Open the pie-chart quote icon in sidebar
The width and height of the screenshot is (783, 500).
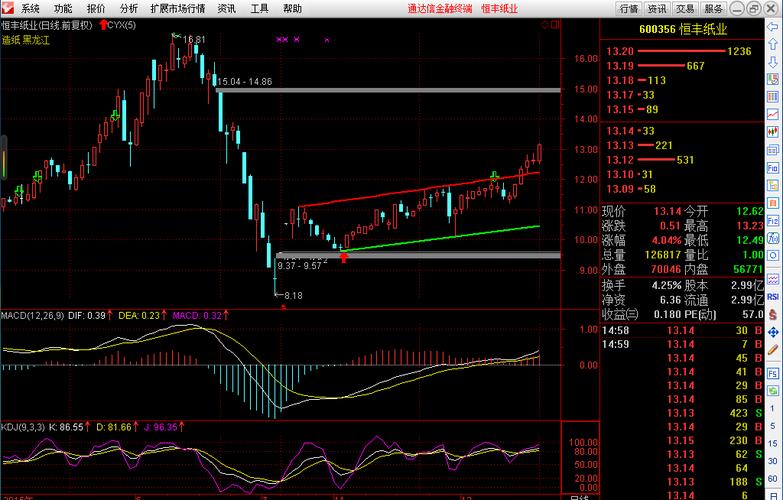pyautogui.click(x=773, y=79)
